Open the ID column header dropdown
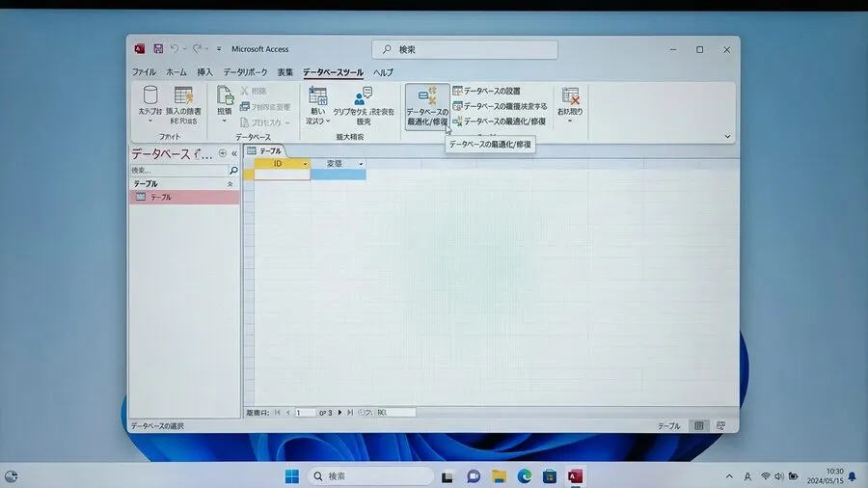Image resolution: width=868 pixels, height=488 pixels. pos(305,164)
